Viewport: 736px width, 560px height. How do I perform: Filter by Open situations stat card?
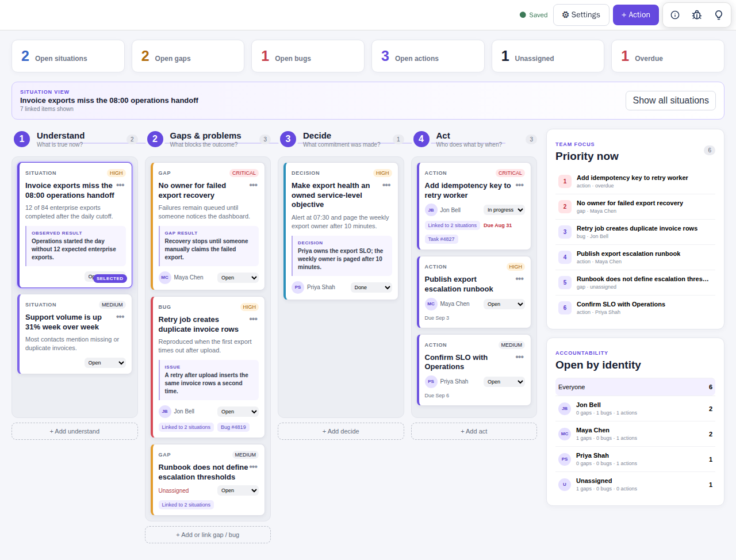pyautogui.click(x=68, y=56)
